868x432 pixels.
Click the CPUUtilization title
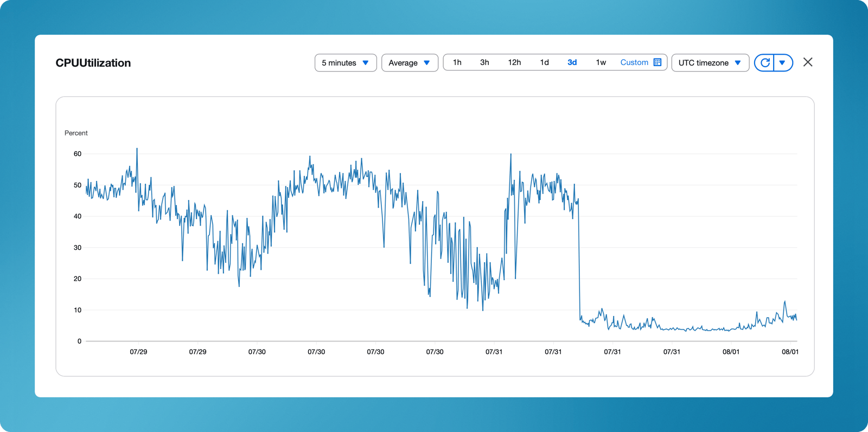[x=93, y=63]
